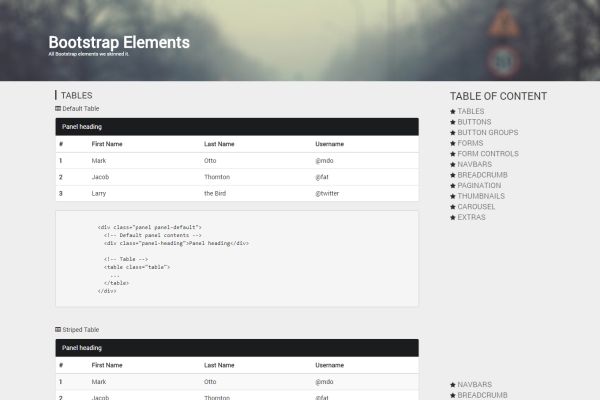Click the Last Name header in striped table
Screen dimensions: 600x400
point(219,365)
